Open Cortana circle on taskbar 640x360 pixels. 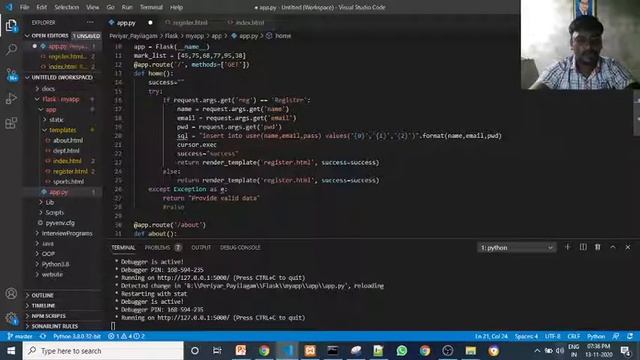click(195, 351)
